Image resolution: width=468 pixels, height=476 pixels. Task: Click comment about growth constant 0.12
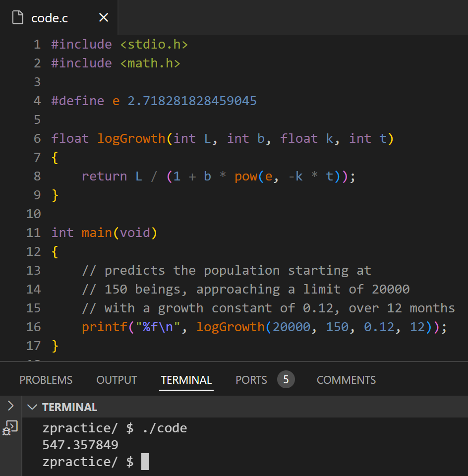pos(268,308)
